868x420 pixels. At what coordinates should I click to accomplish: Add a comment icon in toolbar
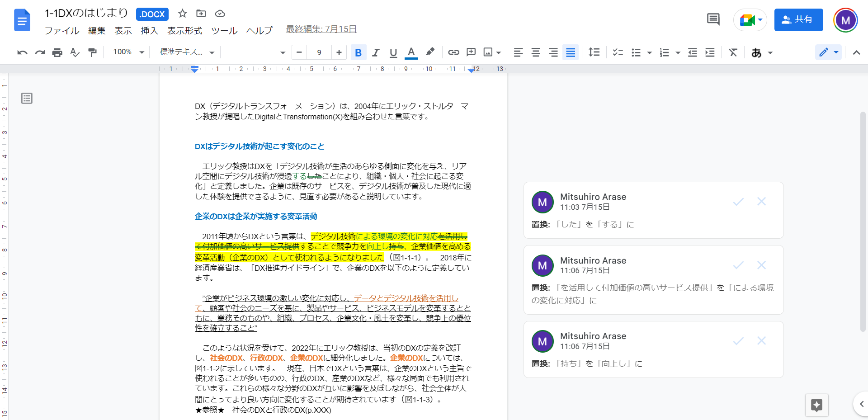471,52
